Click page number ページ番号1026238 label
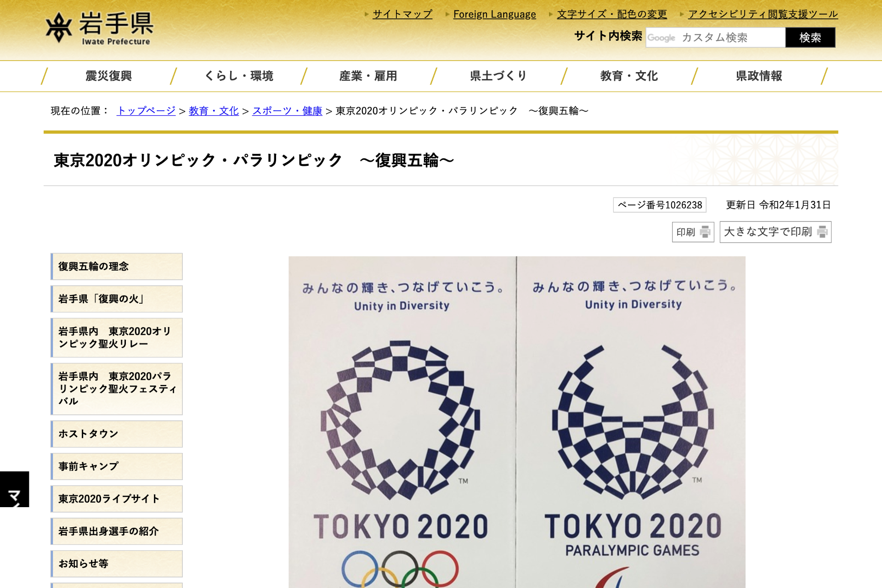 [660, 205]
